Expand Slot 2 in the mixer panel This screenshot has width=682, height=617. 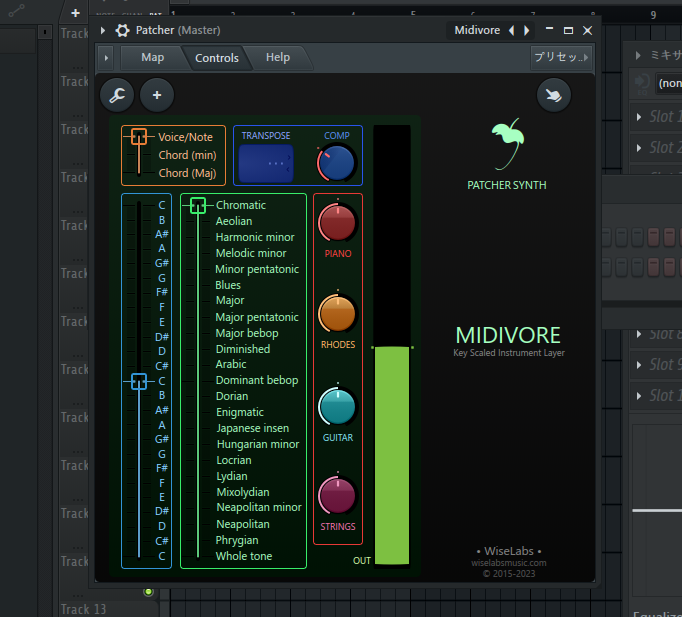[639, 148]
